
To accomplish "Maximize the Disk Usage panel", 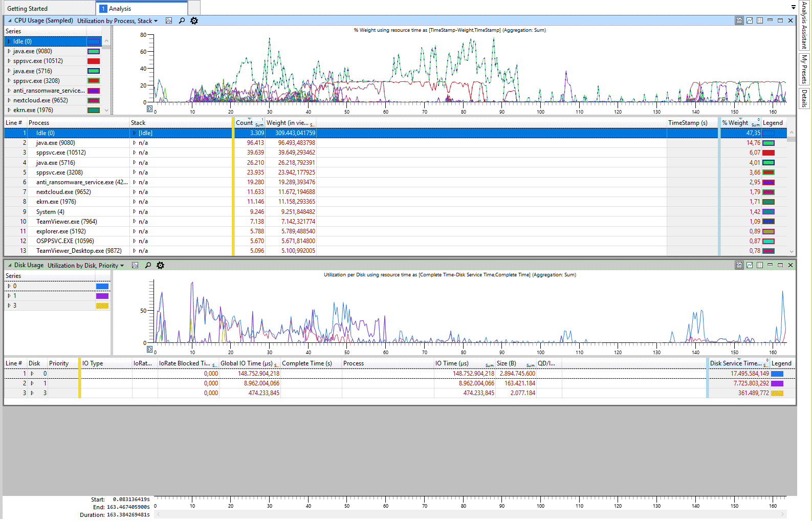I will [780, 265].
